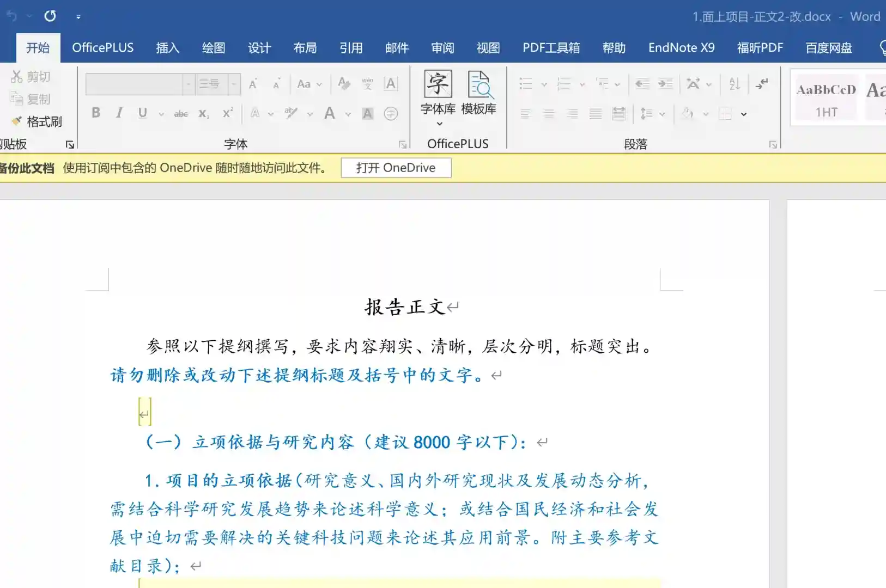This screenshot has width=886, height=588.
Task: Click the redo arrow in title bar
Action: point(50,16)
